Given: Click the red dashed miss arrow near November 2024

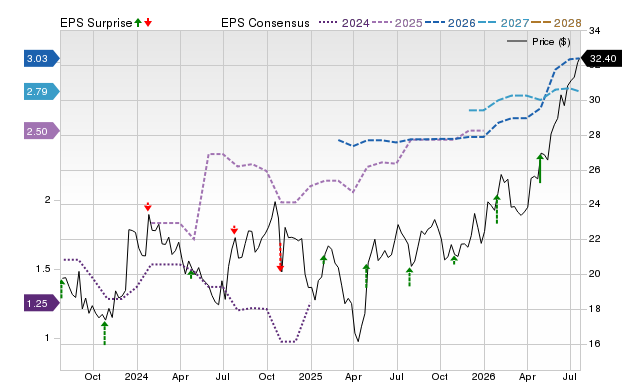Looking at the screenshot, I should (x=280, y=257).
